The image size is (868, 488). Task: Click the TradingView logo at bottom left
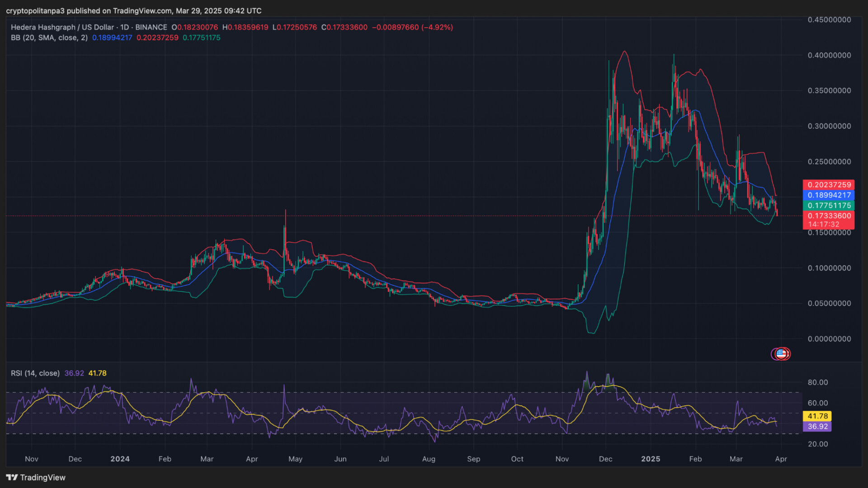(36, 477)
